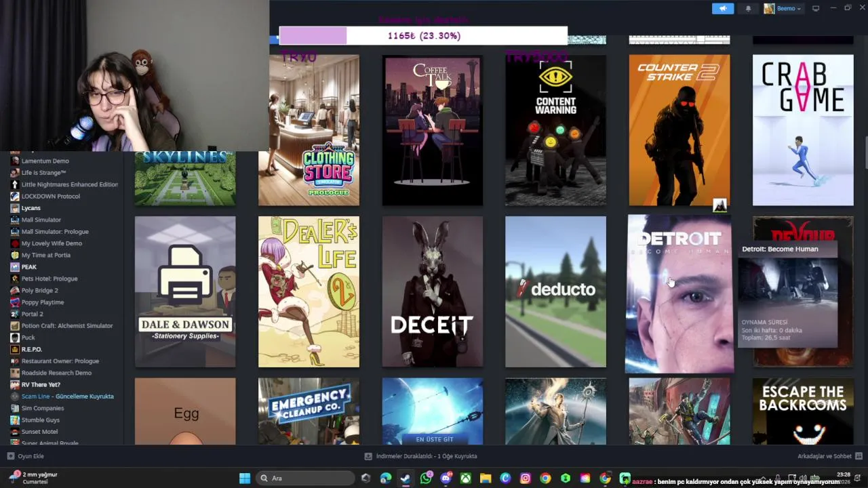Open the Steam notifications bell

click(748, 8)
